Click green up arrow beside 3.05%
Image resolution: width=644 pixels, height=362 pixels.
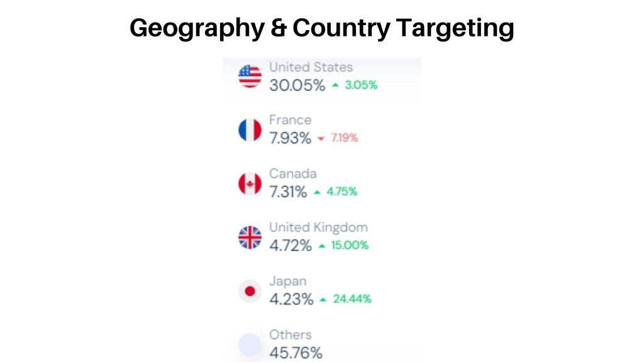coord(336,85)
